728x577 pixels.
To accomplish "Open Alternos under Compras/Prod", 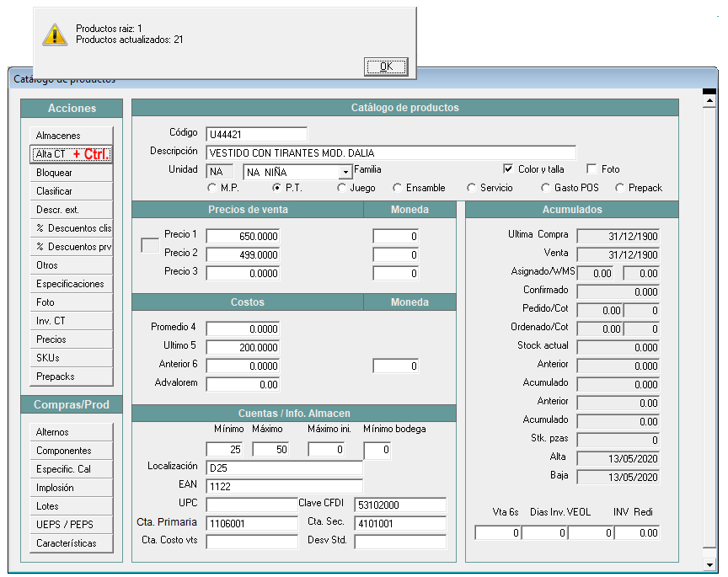I will [72, 432].
